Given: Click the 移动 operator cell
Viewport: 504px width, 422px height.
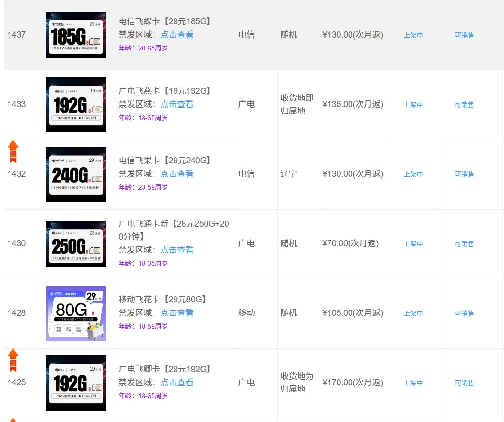Looking at the screenshot, I should pyautogui.click(x=247, y=313).
